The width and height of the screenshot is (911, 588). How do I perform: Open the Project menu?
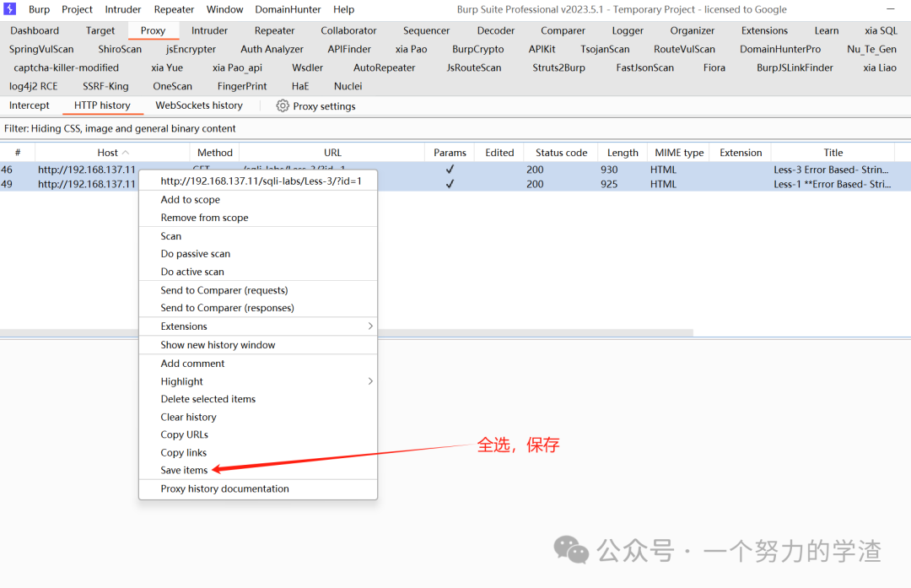click(x=78, y=9)
